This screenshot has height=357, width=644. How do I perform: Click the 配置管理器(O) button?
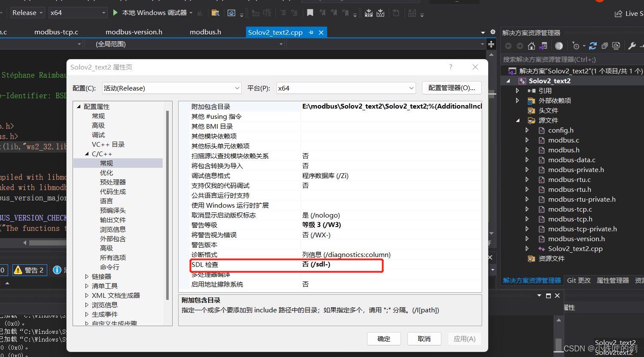(452, 88)
